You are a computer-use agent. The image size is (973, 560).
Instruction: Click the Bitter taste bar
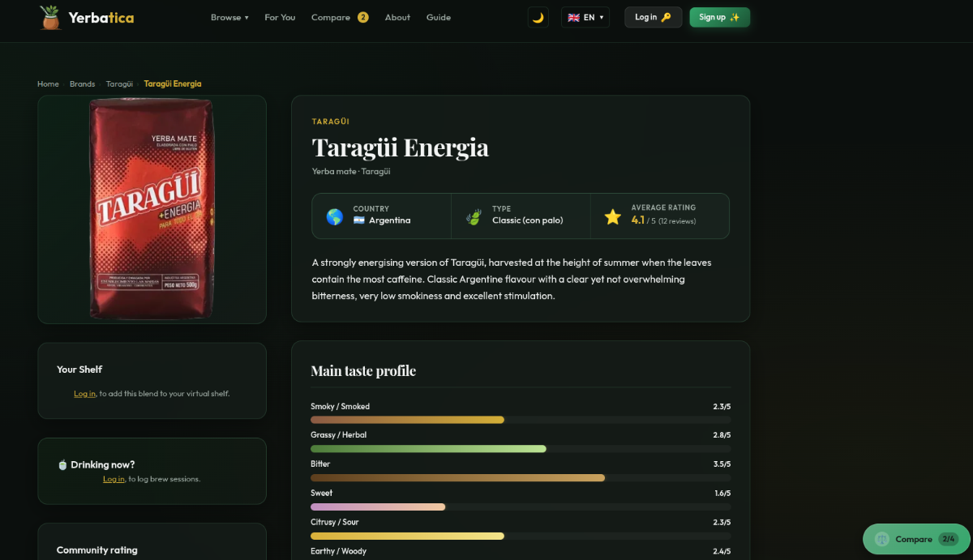click(521, 477)
